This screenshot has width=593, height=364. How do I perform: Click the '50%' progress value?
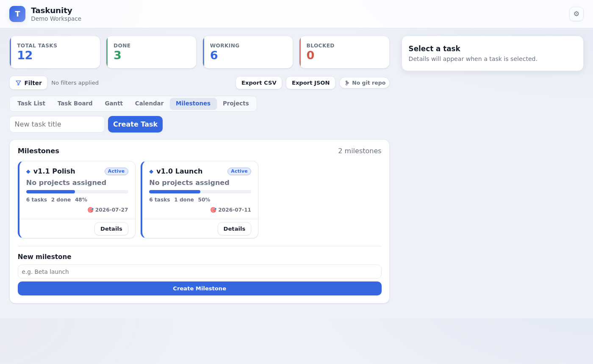click(204, 200)
